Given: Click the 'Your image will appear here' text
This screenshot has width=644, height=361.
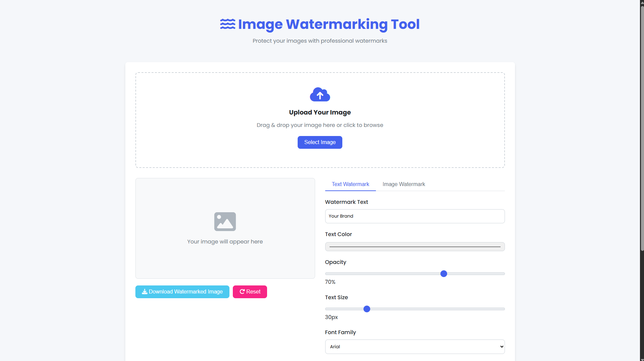Looking at the screenshot, I should [225, 242].
